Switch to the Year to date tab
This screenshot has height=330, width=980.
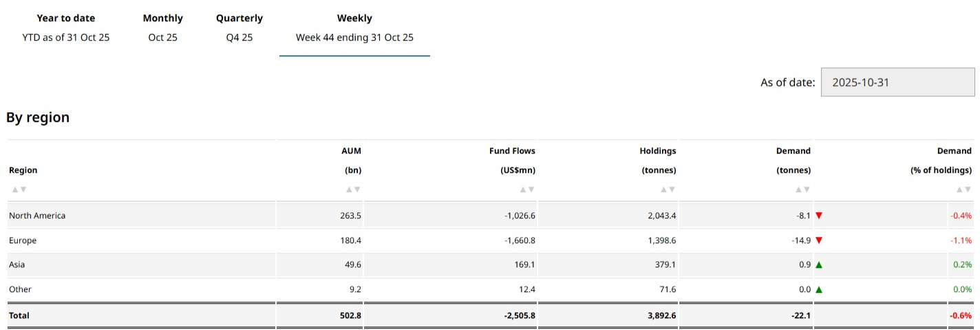tap(66, 28)
